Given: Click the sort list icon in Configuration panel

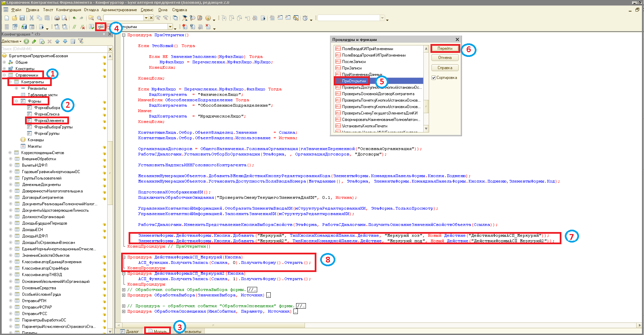Looking at the screenshot, I should point(73,41).
